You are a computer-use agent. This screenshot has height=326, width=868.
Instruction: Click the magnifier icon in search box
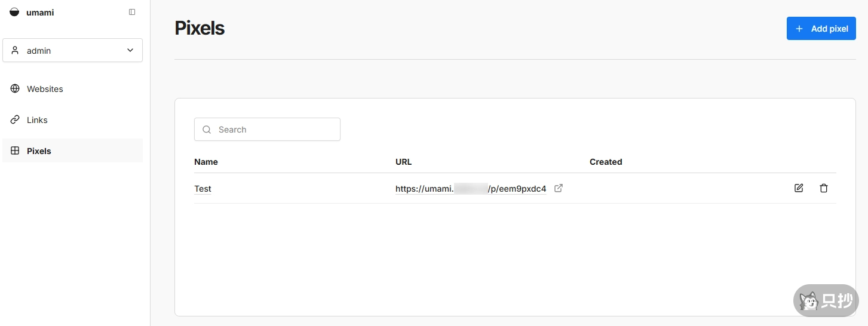(x=207, y=130)
